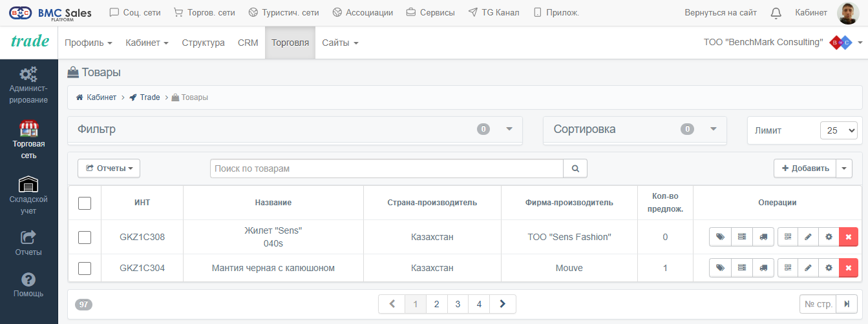Open the Профиль menu dropdown
Screen dimensions: 868x324
pyautogui.click(x=89, y=43)
